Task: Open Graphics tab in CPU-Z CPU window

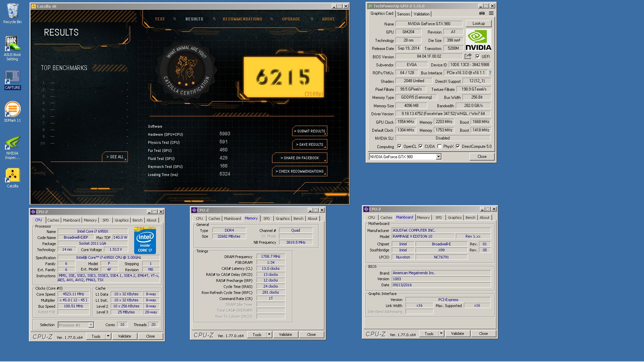Action: pyautogui.click(x=121, y=220)
